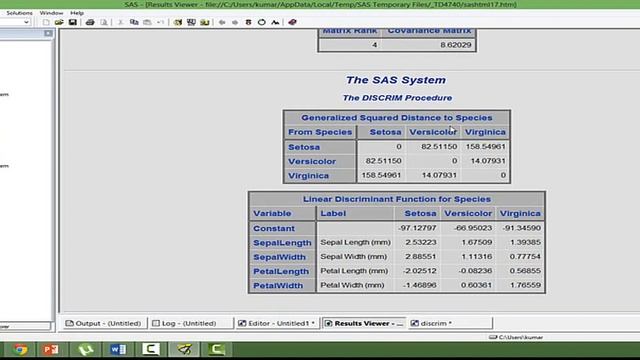Click the Print Preview toolbar icon
This screenshot has width=640, height=360.
coord(104,22)
